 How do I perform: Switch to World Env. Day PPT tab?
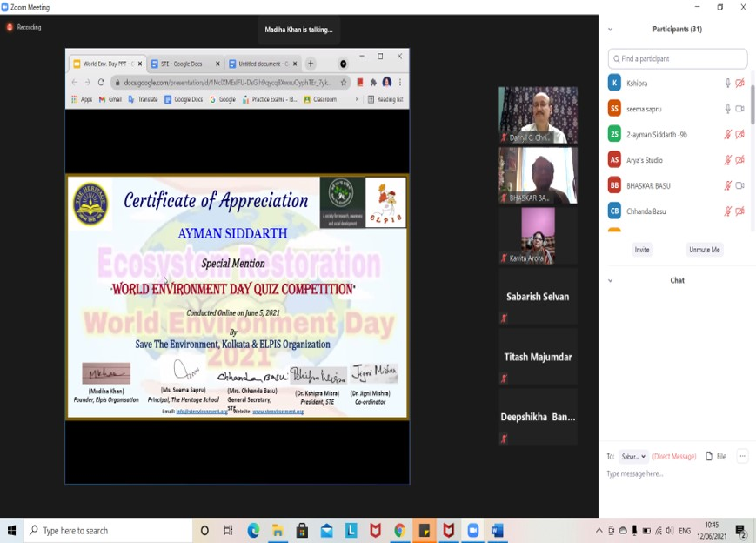click(107, 64)
